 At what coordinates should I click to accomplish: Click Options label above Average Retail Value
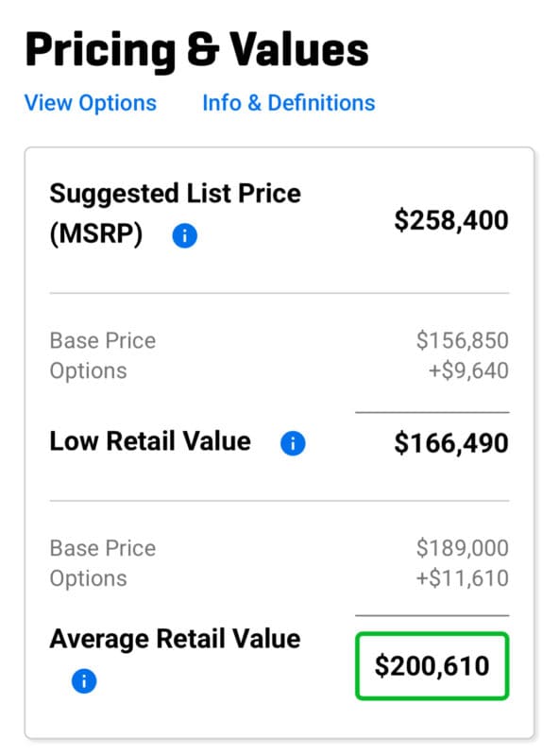tap(88, 579)
